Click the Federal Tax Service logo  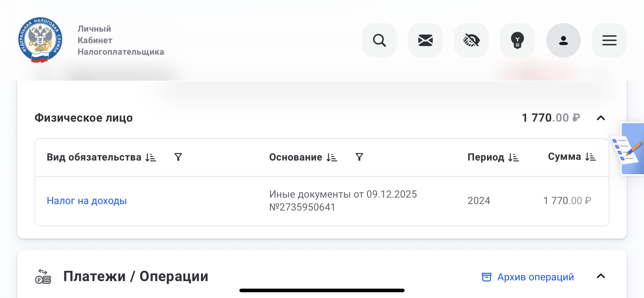pos(40,40)
